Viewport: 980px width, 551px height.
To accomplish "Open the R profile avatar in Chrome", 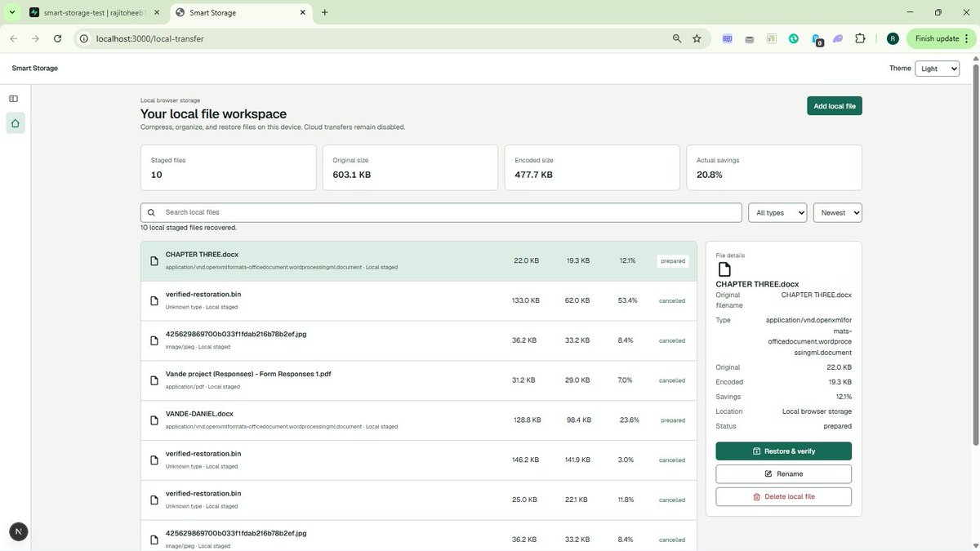I will (893, 38).
